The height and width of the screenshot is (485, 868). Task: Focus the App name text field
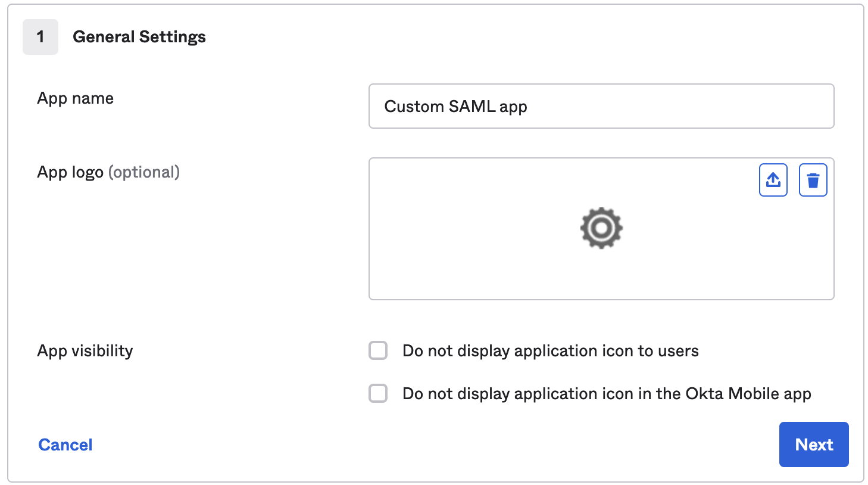click(601, 106)
